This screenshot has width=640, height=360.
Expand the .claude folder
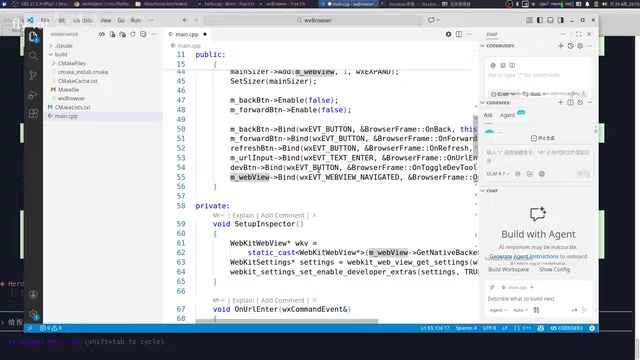pos(64,46)
